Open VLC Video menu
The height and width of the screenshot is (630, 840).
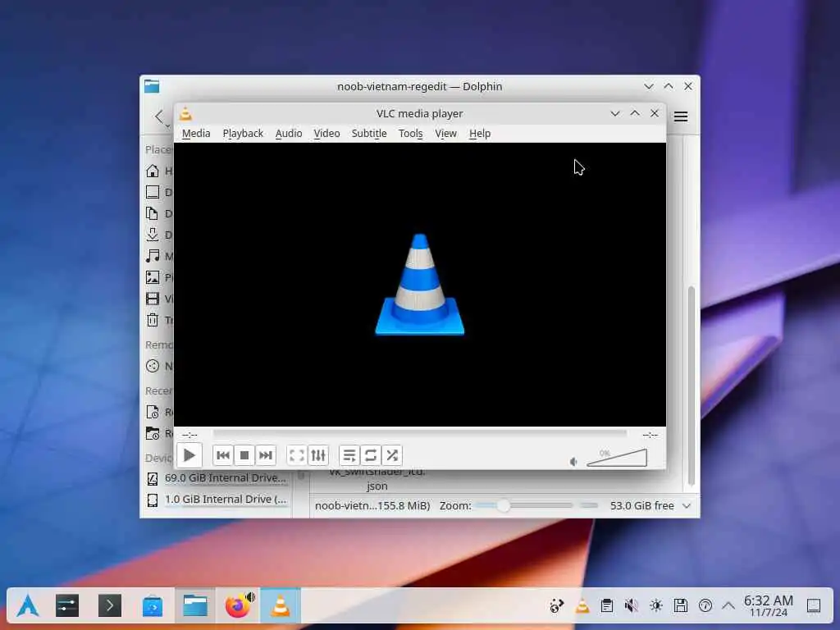[326, 134]
